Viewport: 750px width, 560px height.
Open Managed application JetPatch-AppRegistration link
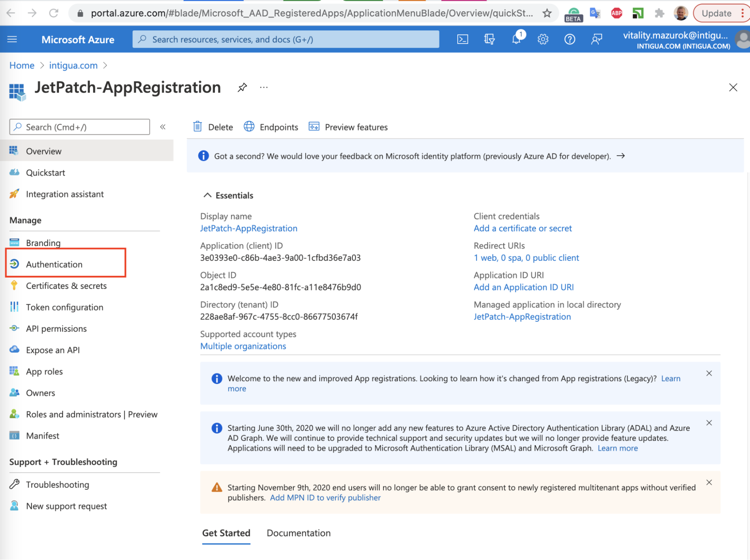(x=522, y=316)
